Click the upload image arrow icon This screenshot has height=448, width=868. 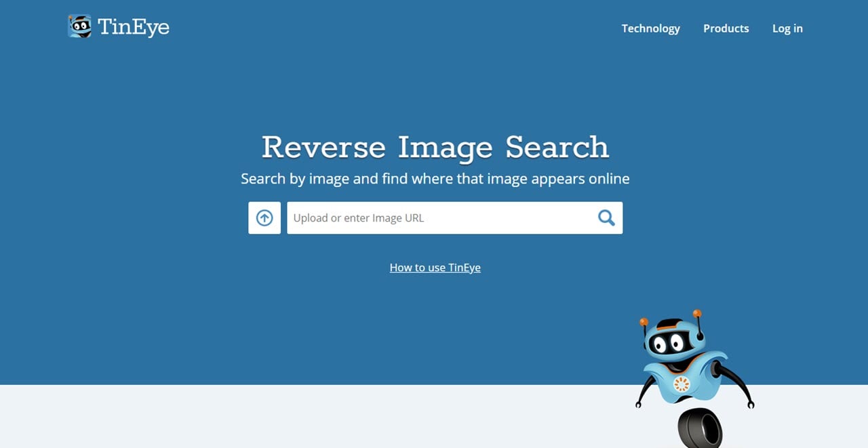264,218
